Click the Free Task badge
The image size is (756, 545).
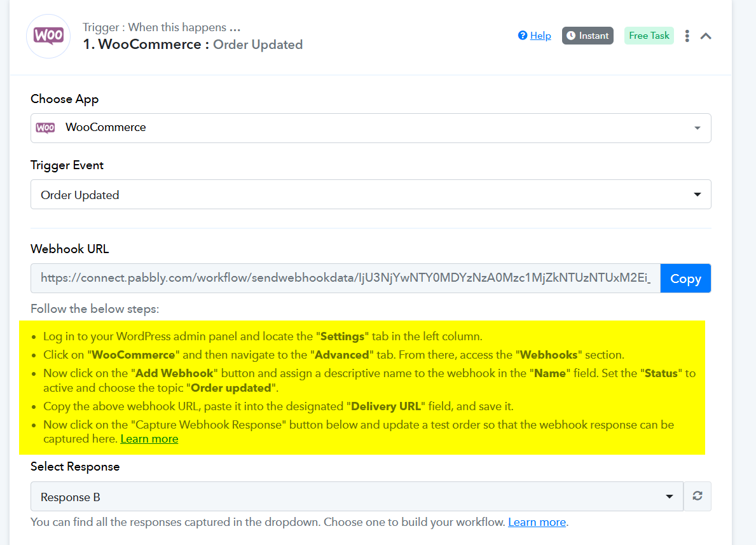tap(649, 36)
